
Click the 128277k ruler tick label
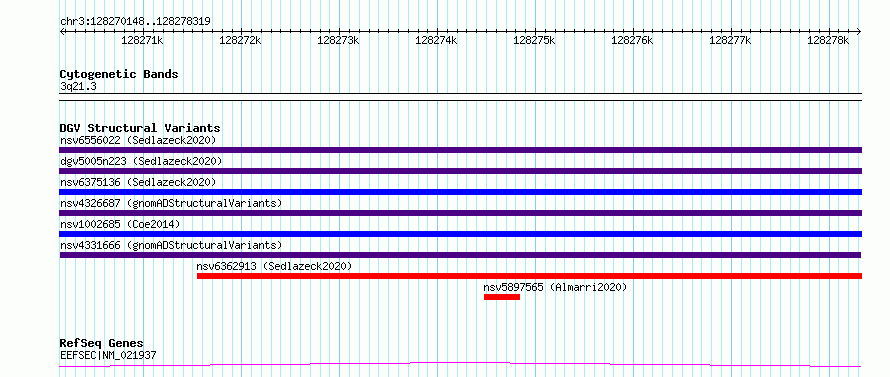(731, 40)
